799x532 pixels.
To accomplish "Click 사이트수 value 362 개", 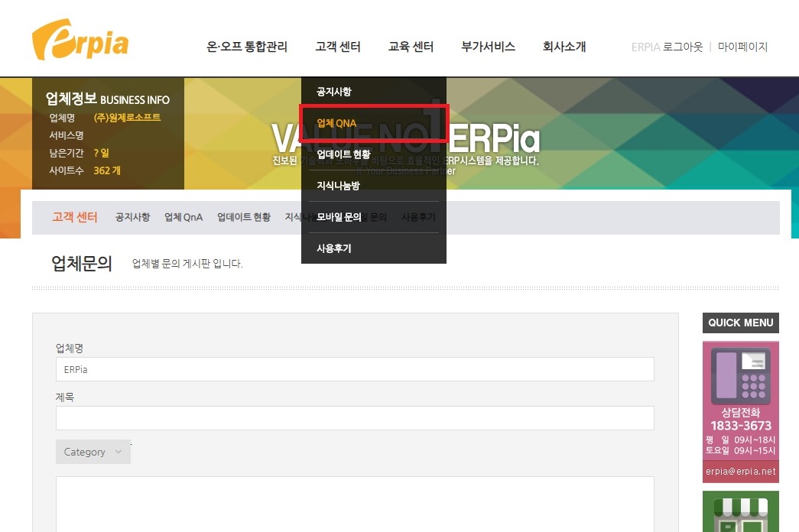I will pyautogui.click(x=107, y=170).
